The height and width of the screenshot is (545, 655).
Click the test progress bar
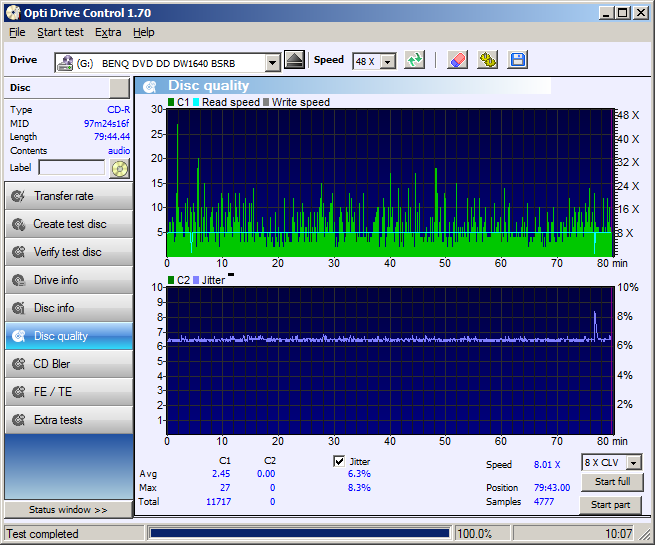pyautogui.click(x=300, y=533)
